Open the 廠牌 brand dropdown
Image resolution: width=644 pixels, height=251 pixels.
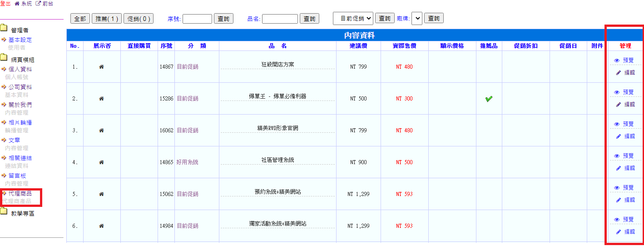[417, 18]
